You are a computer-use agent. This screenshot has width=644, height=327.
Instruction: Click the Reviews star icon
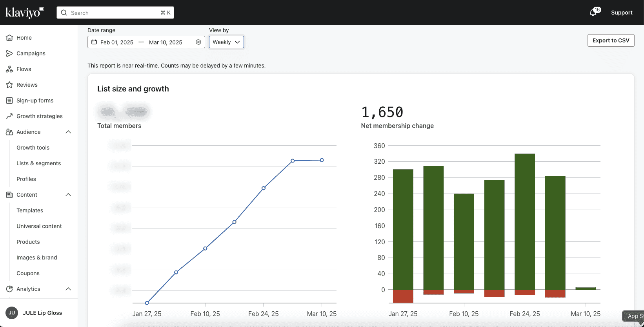[9, 85]
